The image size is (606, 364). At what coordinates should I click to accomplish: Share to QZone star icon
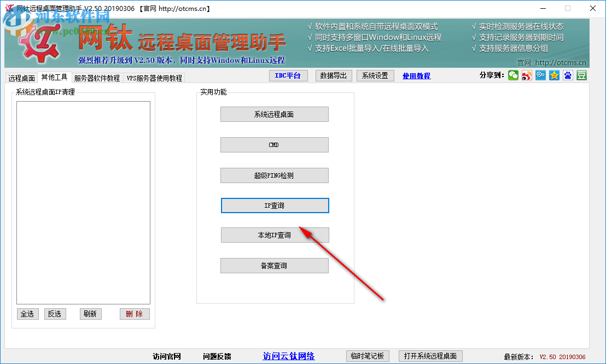coord(553,75)
